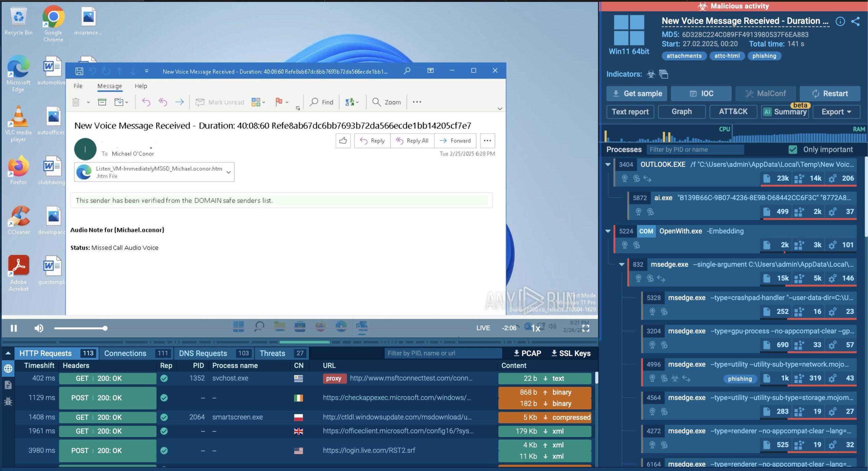Download the PCAP file
Image resolution: width=868 pixels, height=471 pixels.
coord(527,353)
